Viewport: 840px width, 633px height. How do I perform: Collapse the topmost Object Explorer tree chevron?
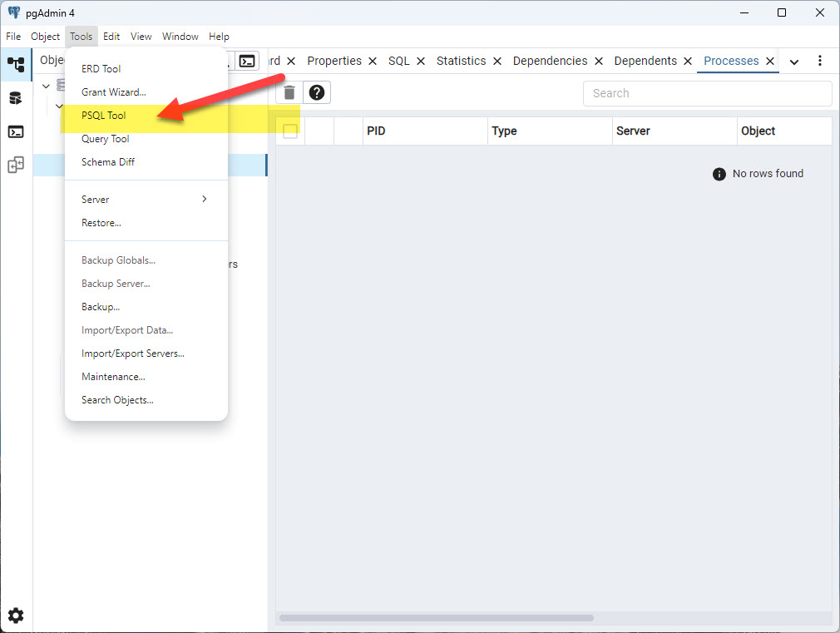pos(46,86)
